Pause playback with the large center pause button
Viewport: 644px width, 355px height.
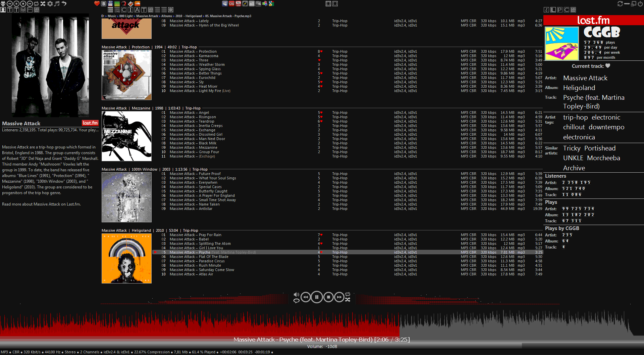pyautogui.click(x=317, y=297)
